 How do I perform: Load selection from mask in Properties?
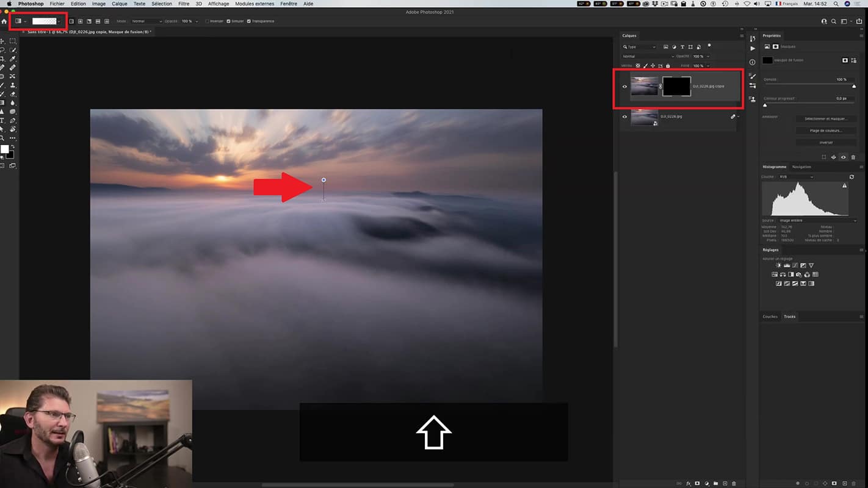[823, 157]
